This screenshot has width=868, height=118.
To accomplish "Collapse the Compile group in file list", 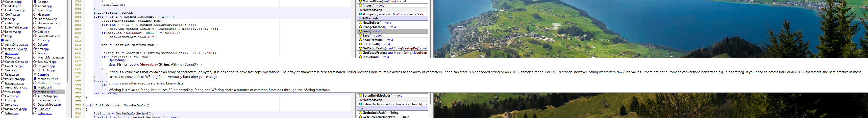I will [x=35, y=75].
